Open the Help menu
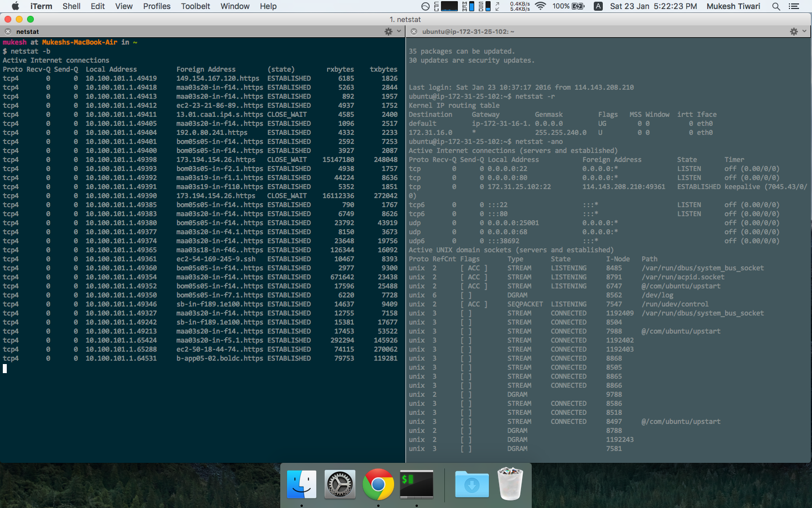The image size is (812, 508). pos(268,6)
